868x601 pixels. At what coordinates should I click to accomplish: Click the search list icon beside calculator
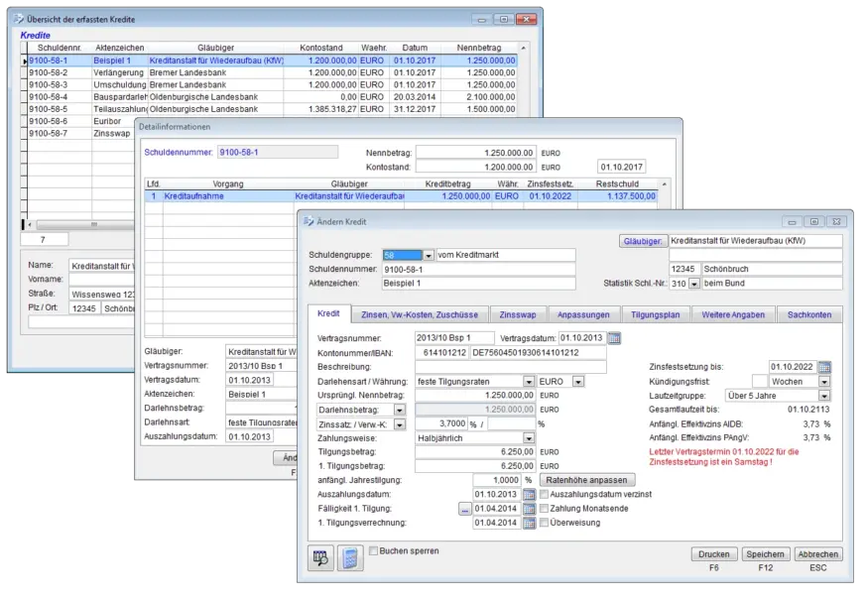pos(320,557)
